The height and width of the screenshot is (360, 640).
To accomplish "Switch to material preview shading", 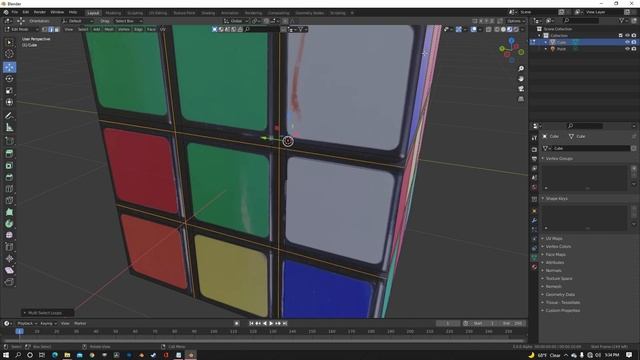I will coord(510,29).
